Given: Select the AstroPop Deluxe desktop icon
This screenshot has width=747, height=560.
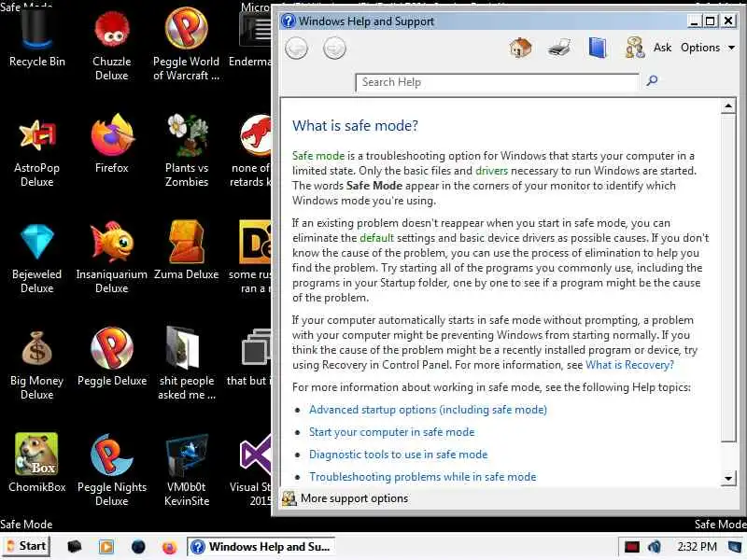Looking at the screenshot, I should click(x=36, y=152).
